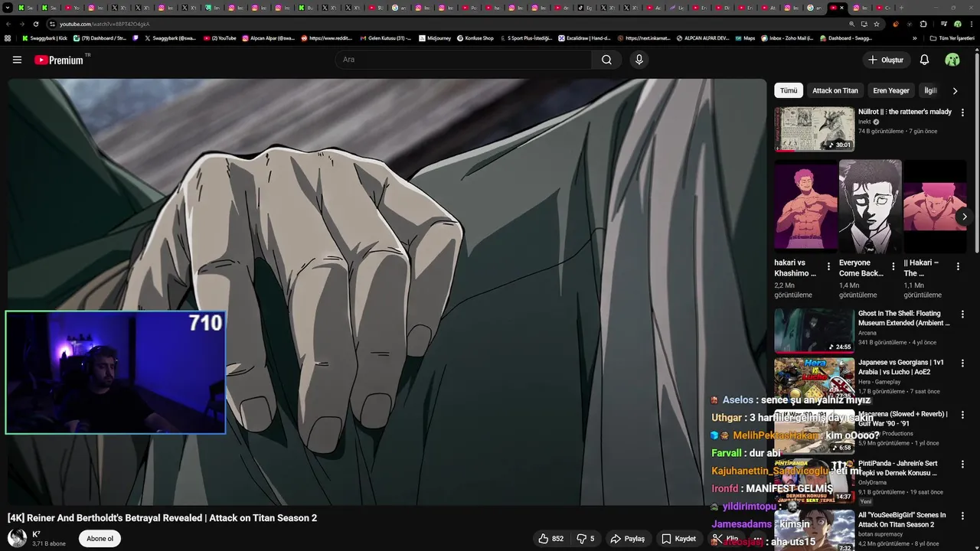This screenshot has height=551, width=980.
Task: Open the Inbox - Zoho Mail bookmark
Action: tap(788, 37)
